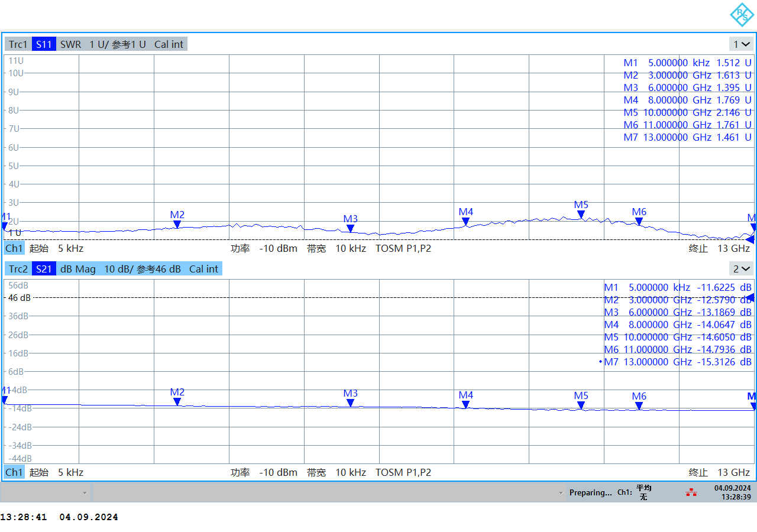
Task: Select marker M5 triangle on the SWR trace
Action: pyautogui.click(x=581, y=215)
